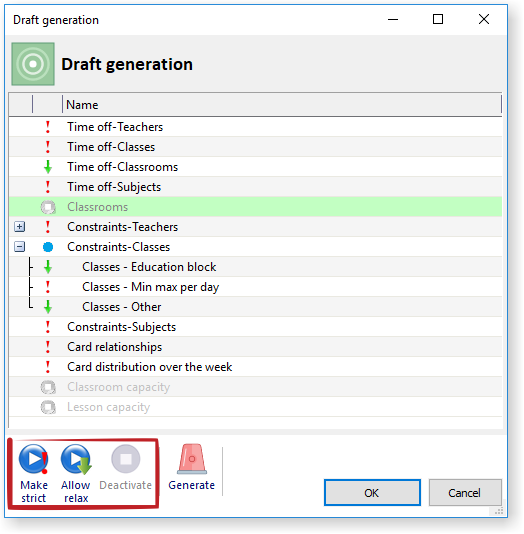Click the Make strict play icon
Image resolution: width=524 pixels, height=534 pixels.
(33, 459)
